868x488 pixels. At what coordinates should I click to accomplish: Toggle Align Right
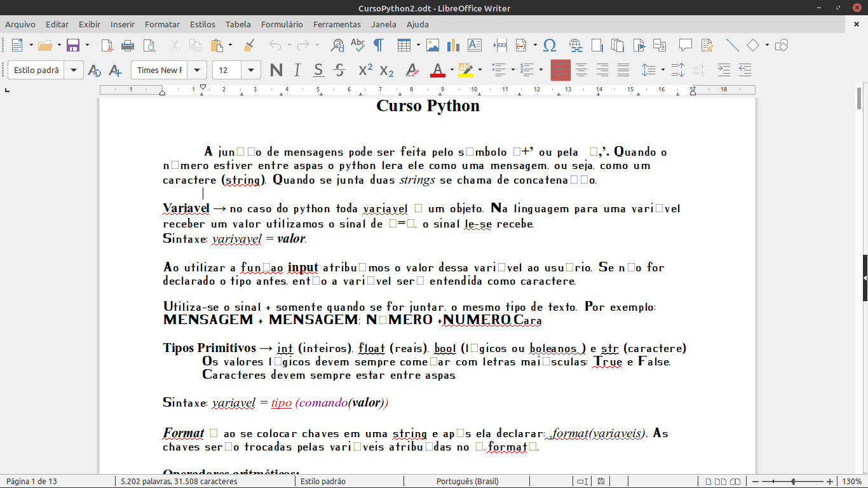tap(602, 70)
